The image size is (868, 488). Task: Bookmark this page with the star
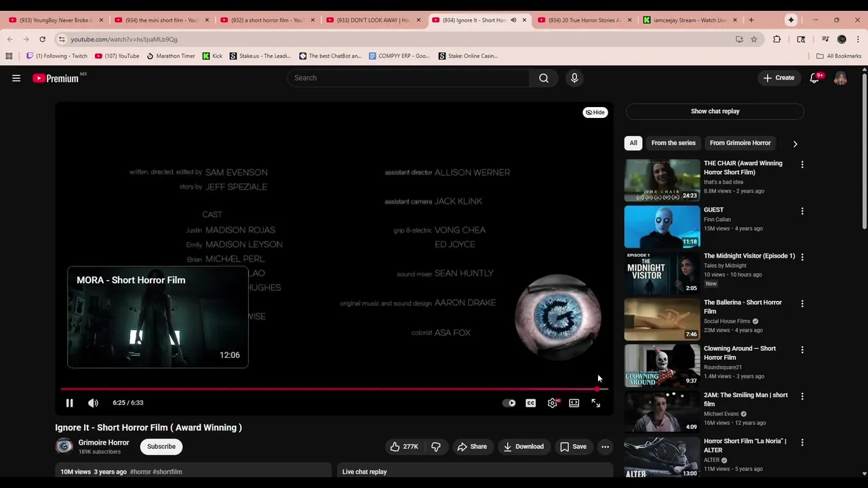pyautogui.click(x=754, y=39)
